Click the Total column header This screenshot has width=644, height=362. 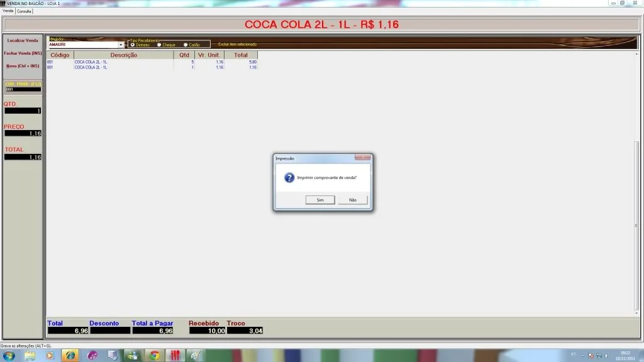pos(241,55)
